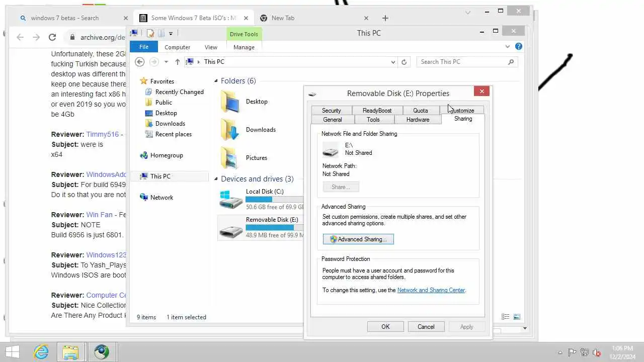Click the Drive Tools contextual tab

tap(244, 34)
